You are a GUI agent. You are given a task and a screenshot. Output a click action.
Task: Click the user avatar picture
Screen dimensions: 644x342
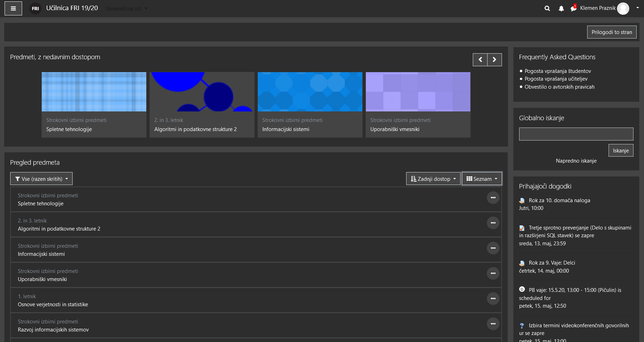(x=623, y=8)
